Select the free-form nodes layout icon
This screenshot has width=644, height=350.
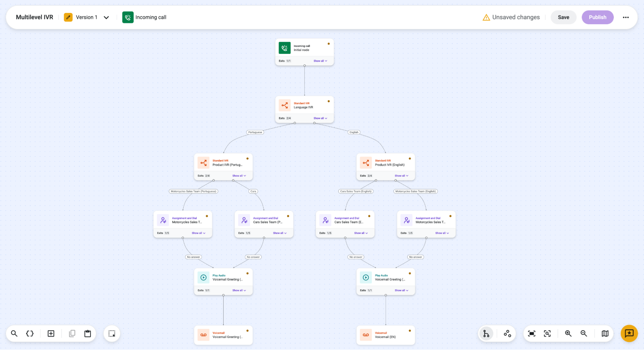coord(507,334)
